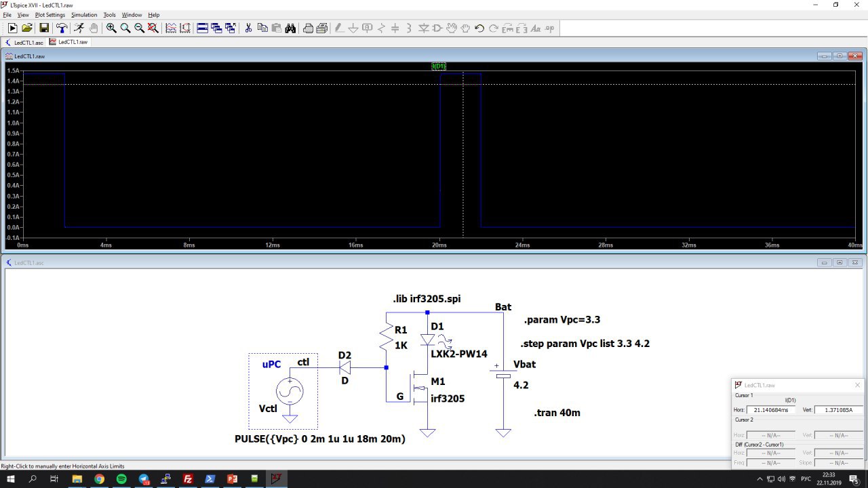Viewport: 868px width, 488px height.
Task: Click the 20ms time axis label
Action: click(439, 245)
